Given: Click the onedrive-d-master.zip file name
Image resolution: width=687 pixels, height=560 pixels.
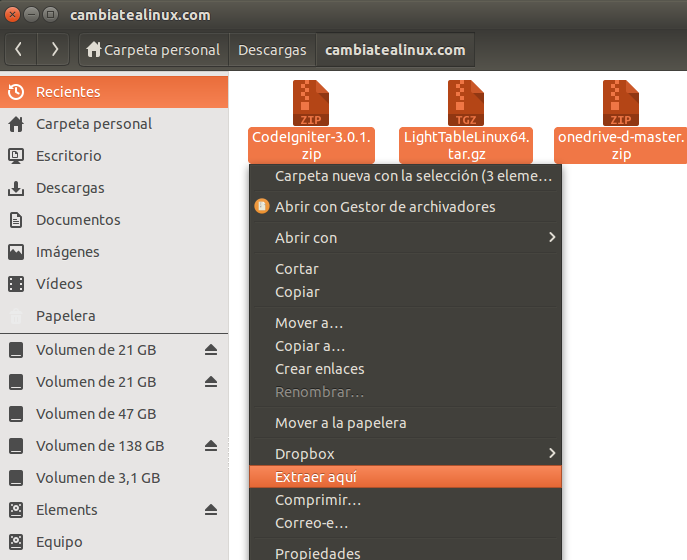Looking at the screenshot, I should pyautogui.click(x=621, y=145).
